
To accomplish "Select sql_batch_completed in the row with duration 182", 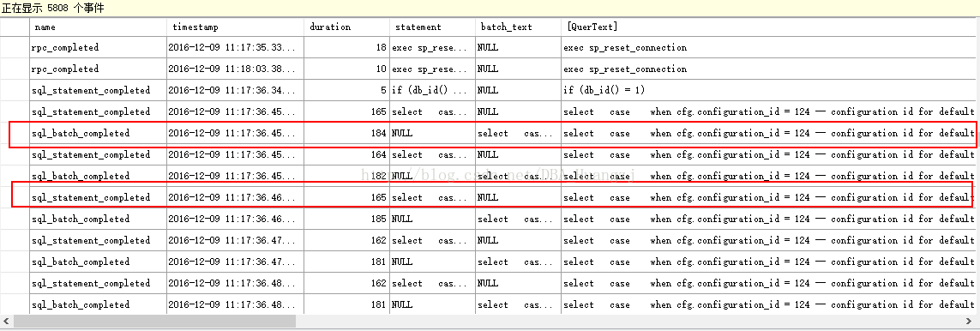I will [81, 176].
